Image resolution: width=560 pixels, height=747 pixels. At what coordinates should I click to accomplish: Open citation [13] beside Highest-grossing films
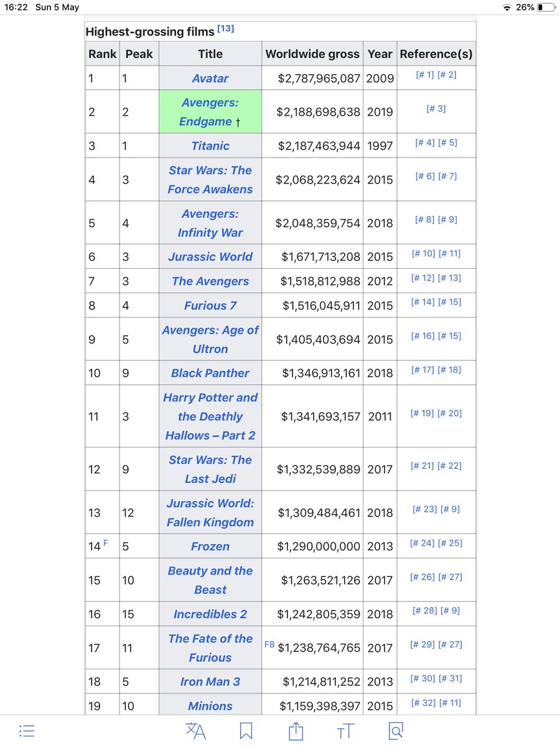225,29
